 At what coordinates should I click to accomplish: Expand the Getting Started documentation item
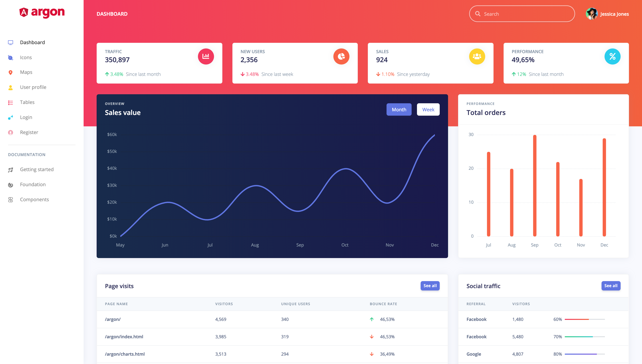[x=37, y=169]
